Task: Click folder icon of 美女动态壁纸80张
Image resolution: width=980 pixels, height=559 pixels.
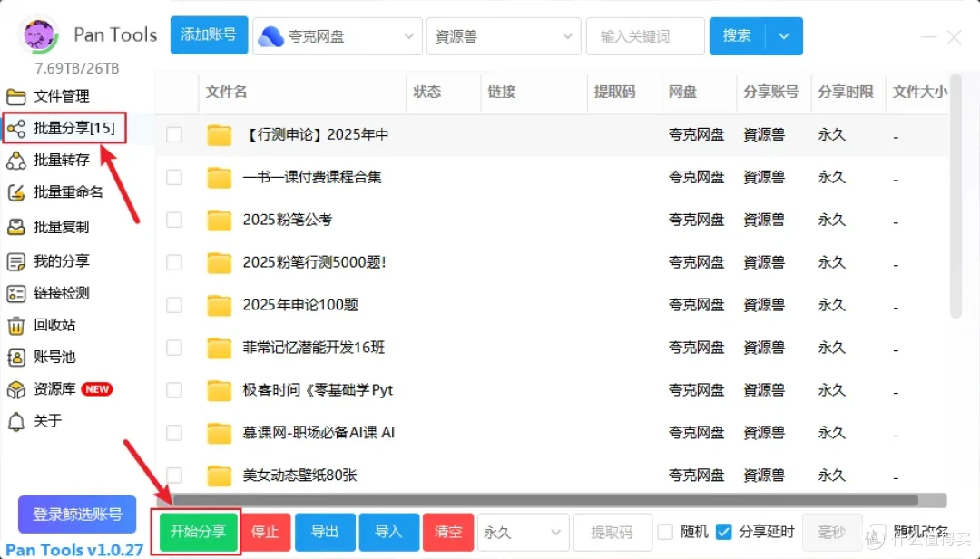Action: 220,476
